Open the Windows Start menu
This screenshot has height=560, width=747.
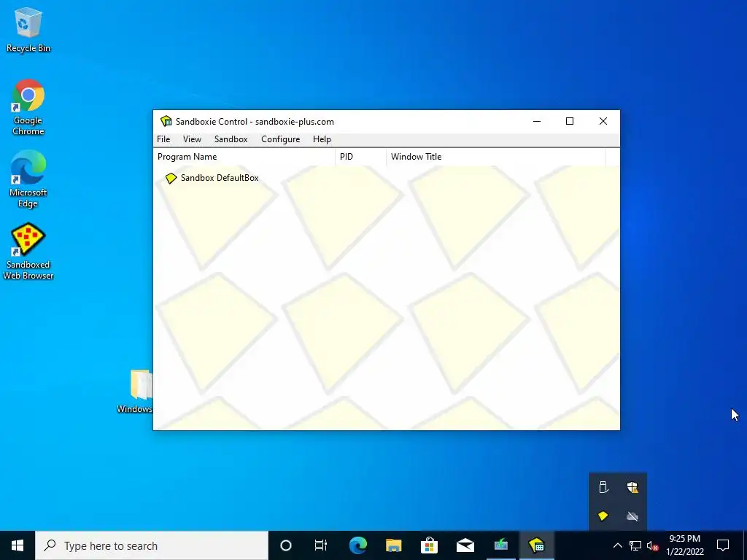[18, 545]
